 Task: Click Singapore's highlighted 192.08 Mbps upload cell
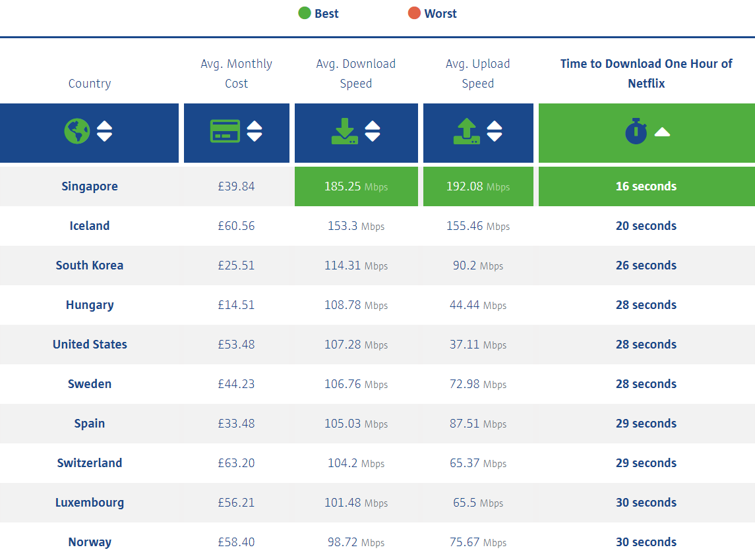point(478,186)
